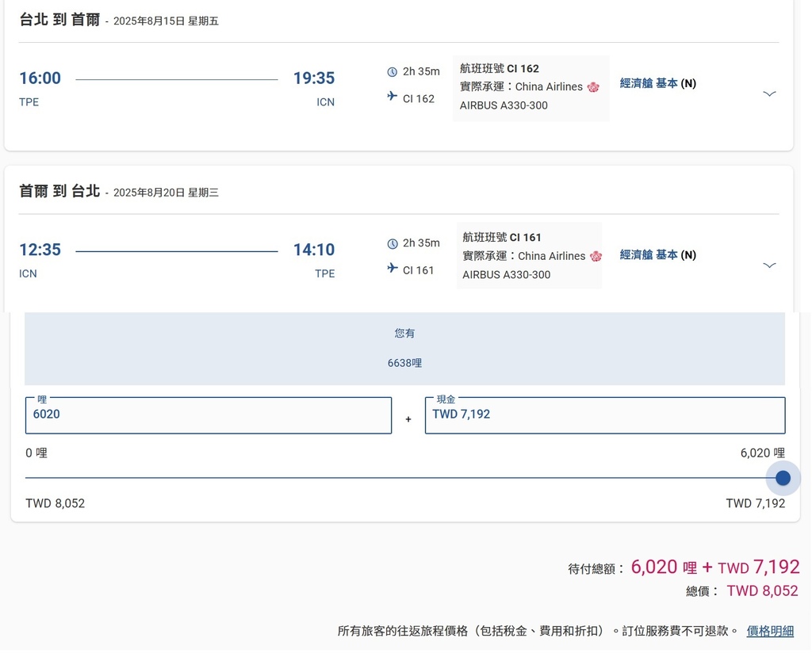Click the 6638哩 available miles banner

pyautogui.click(x=404, y=363)
